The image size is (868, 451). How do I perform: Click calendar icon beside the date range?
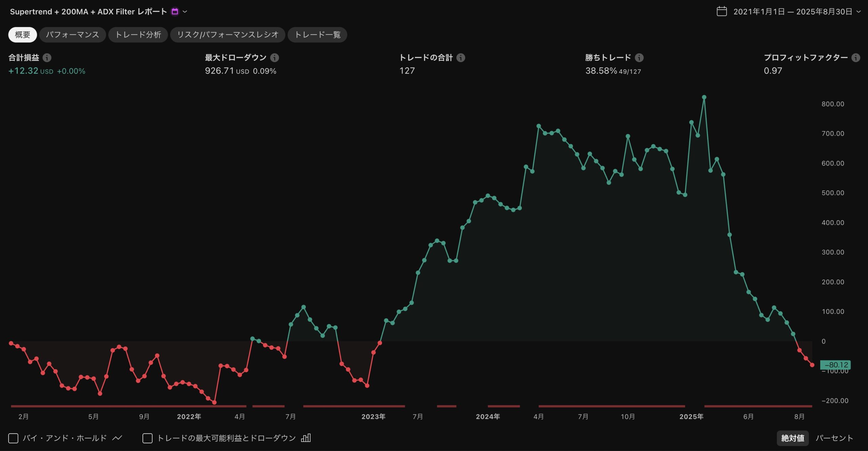click(722, 12)
